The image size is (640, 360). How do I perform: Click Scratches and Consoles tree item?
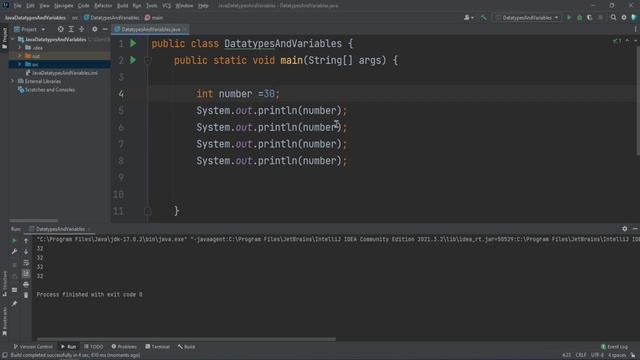[46, 90]
